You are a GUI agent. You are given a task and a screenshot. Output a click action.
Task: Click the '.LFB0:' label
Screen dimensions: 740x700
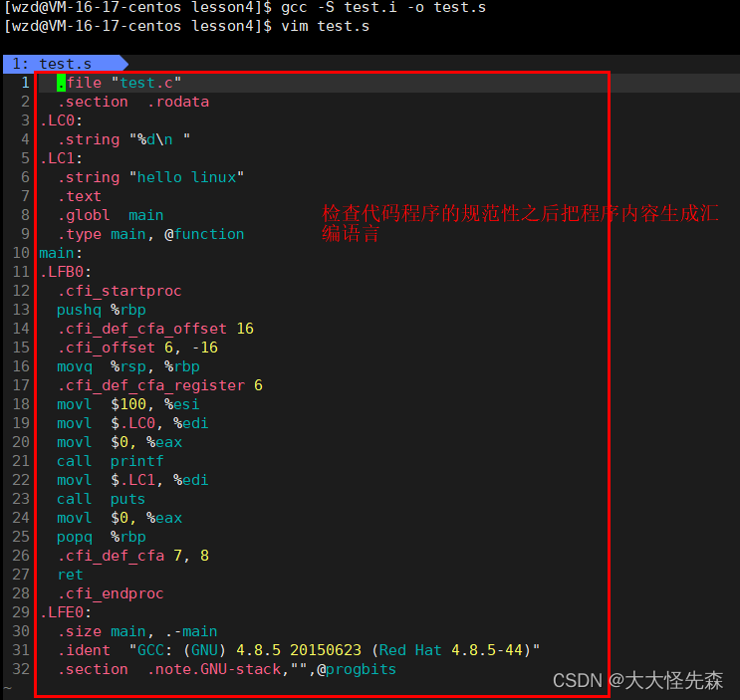click(66, 272)
